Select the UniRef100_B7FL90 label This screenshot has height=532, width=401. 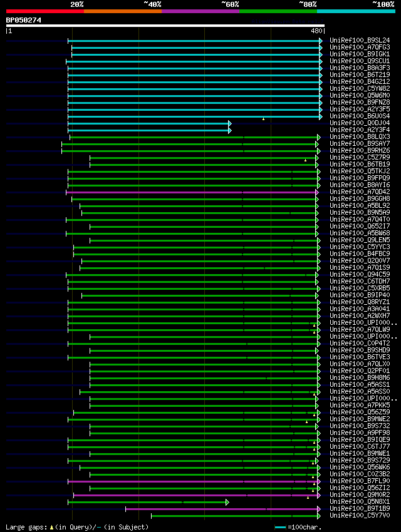pyautogui.click(x=360, y=481)
